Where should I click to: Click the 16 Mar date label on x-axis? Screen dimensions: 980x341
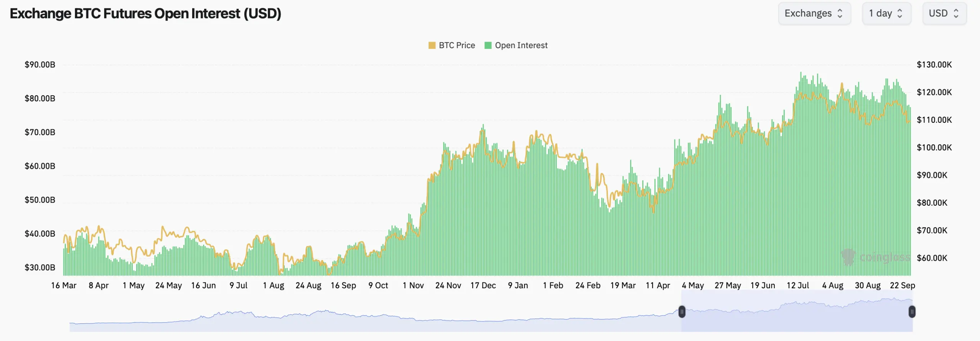(x=64, y=286)
